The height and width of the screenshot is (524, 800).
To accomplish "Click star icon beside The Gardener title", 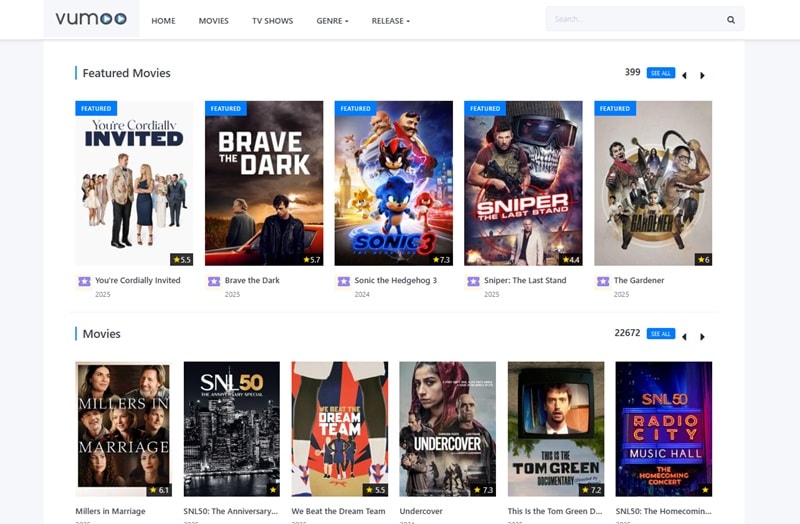I will (603, 281).
